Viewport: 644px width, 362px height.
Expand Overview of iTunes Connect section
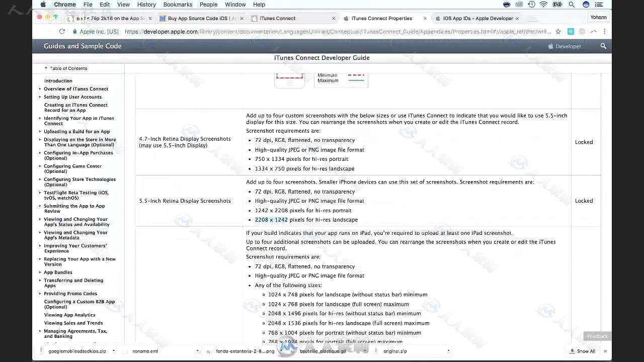40,88
